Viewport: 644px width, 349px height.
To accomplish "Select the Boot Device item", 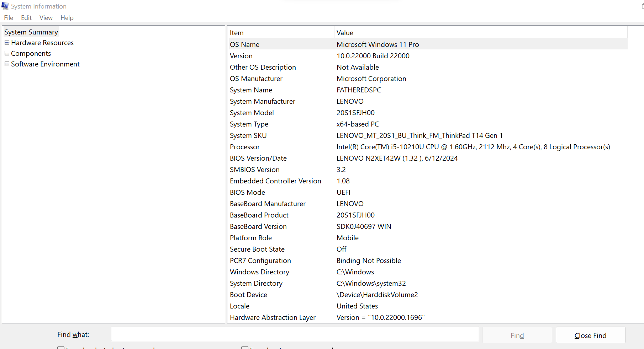I will pos(248,295).
